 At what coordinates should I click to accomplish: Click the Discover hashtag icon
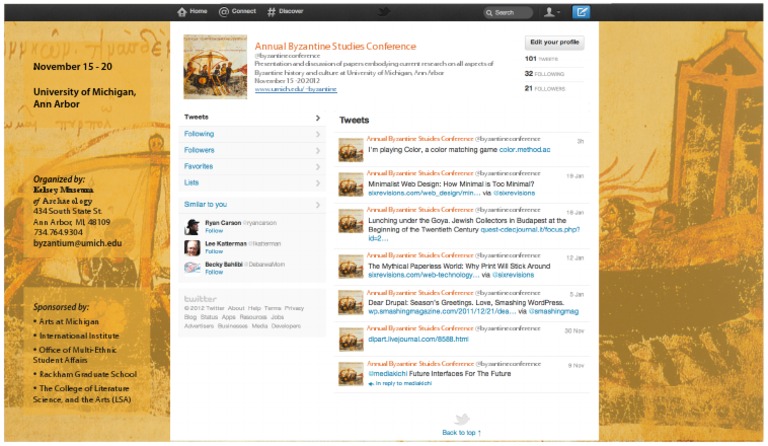point(271,12)
